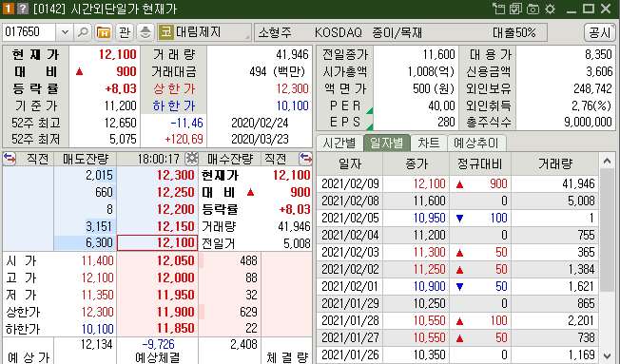Screen dimensions: 620x364
Task: Click the checked windows link icon
Action: click(x=515, y=9)
